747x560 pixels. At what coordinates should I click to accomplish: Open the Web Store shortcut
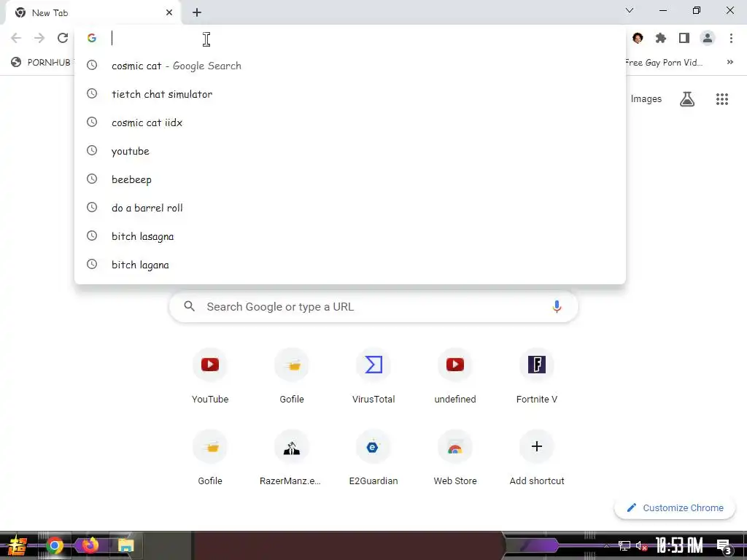click(455, 457)
